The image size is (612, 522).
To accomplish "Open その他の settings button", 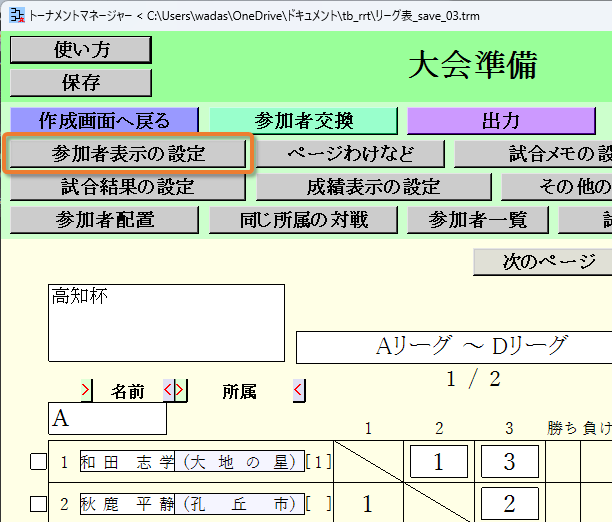I will click(x=557, y=187).
